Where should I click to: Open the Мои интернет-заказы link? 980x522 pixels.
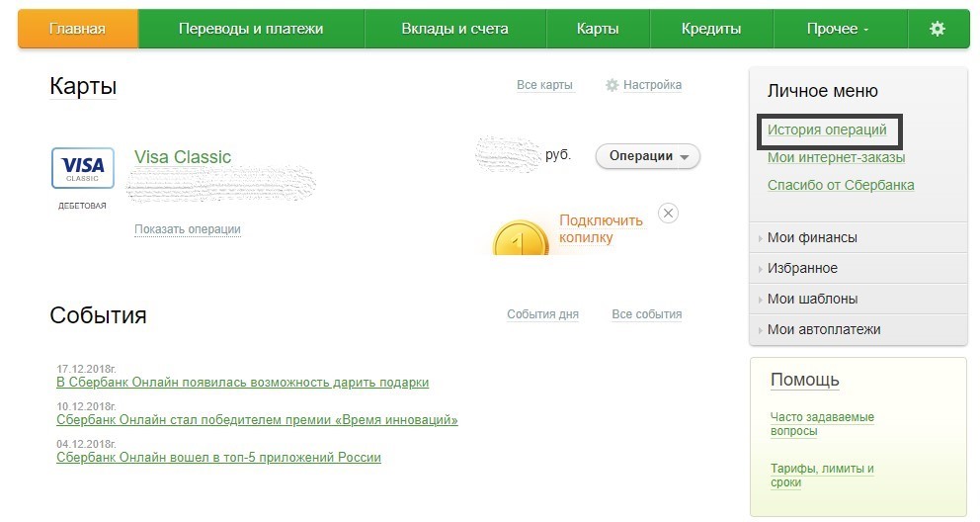(x=836, y=157)
